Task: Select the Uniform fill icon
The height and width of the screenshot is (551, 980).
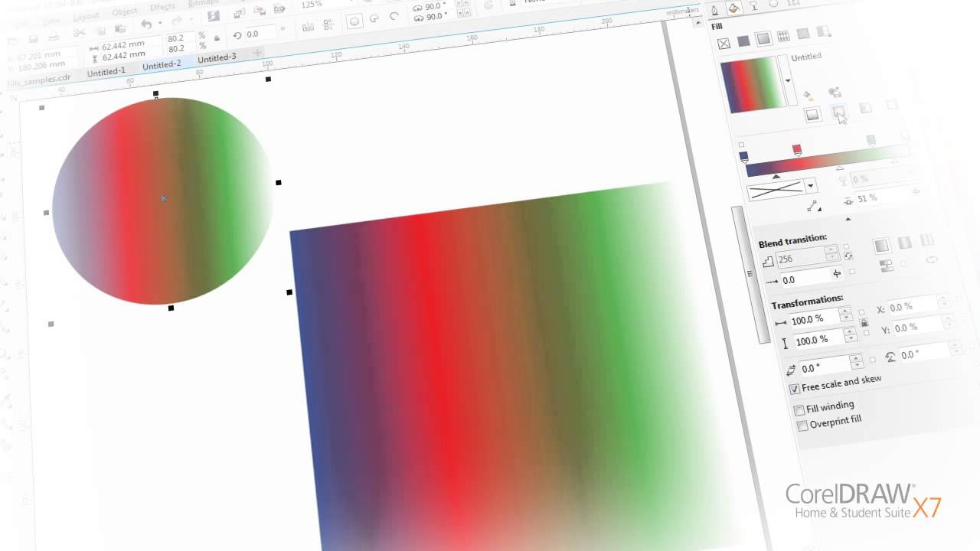Action: coord(743,41)
